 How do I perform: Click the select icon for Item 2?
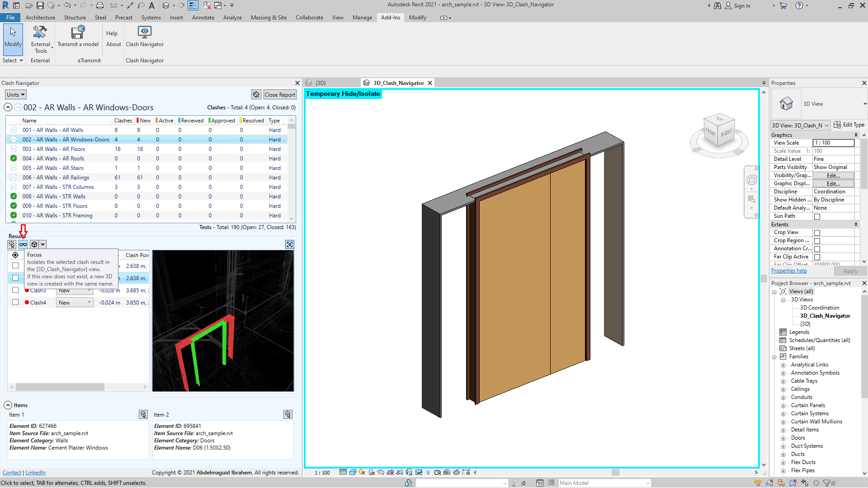point(288,414)
